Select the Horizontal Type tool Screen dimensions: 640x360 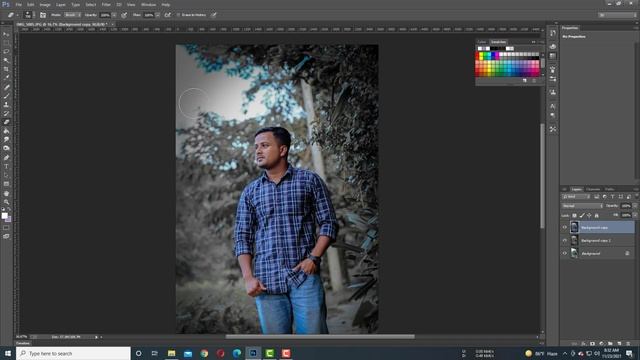[x=6, y=166]
